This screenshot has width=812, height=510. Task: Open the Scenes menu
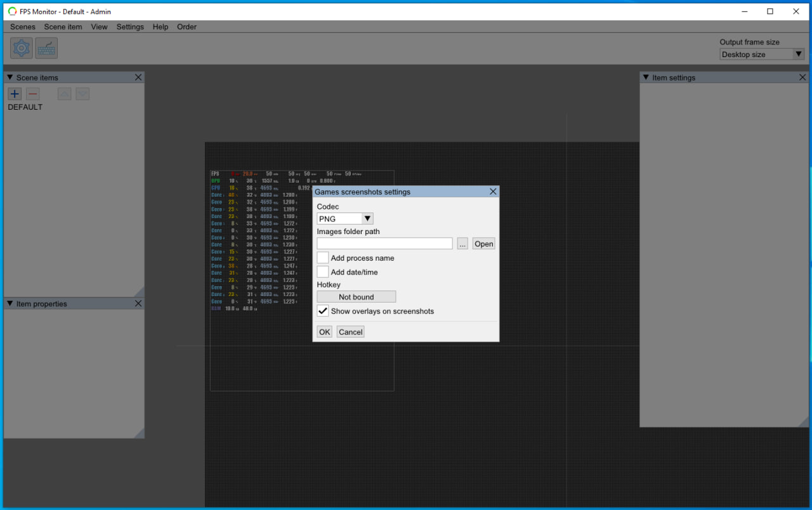pos(23,27)
